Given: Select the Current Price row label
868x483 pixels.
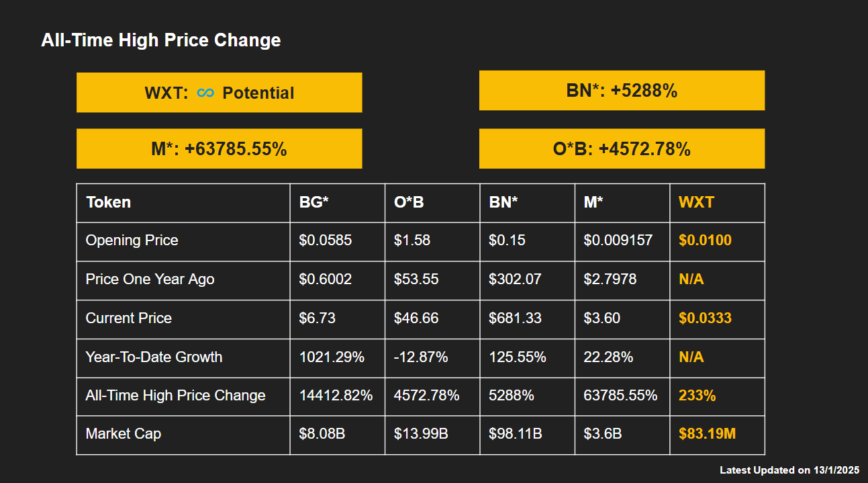Looking at the screenshot, I should coord(128,318).
